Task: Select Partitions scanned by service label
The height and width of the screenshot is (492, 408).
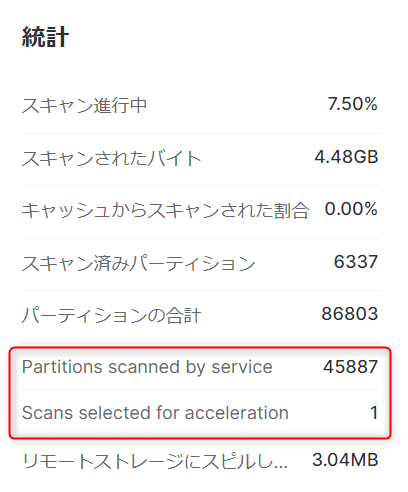Action: (x=147, y=367)
